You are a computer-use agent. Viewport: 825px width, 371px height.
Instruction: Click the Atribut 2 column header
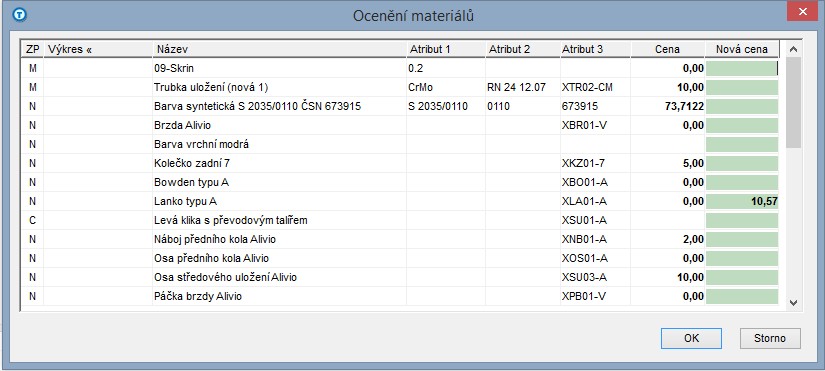click(x=523, y=49)
